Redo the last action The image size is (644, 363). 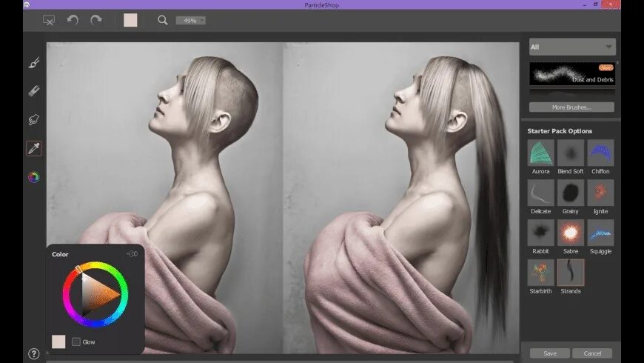(x=96, y=20)
